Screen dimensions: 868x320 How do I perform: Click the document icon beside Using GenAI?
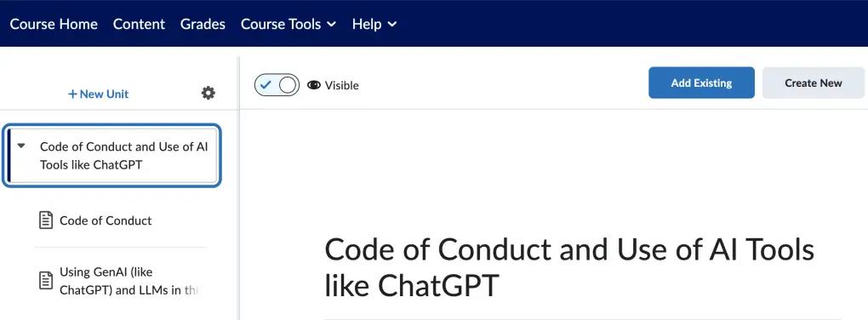46,281
